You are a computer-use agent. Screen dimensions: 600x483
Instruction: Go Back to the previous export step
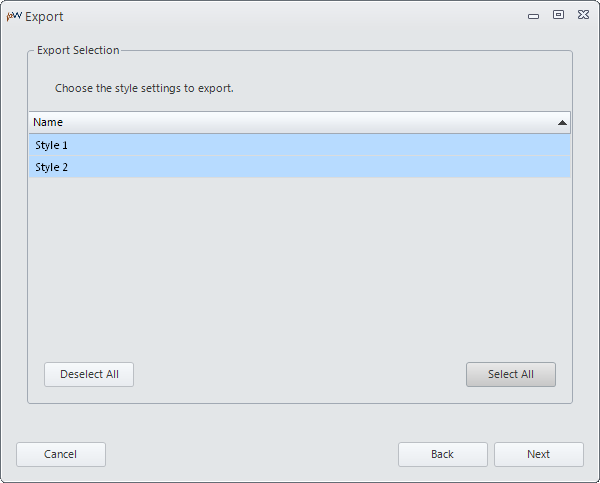tap(443, 454)
